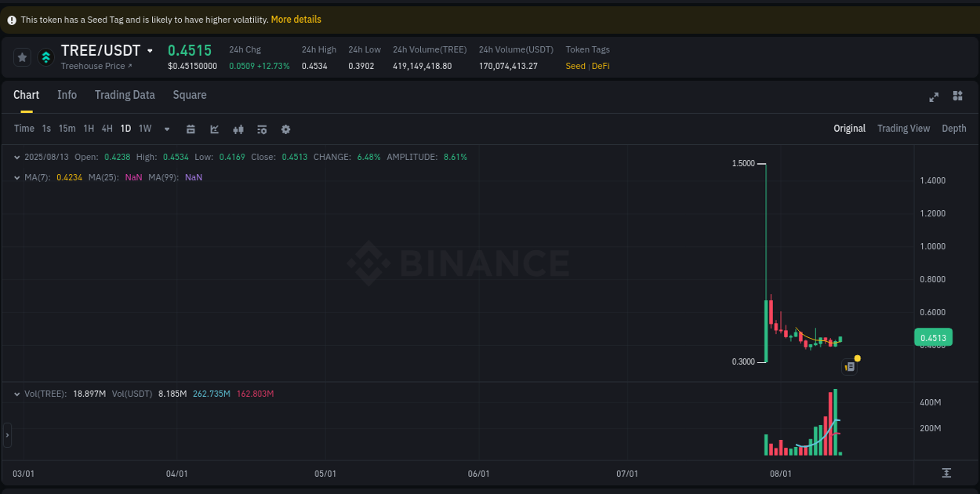Collapse the Vol(TREE) volume panel

17,393
